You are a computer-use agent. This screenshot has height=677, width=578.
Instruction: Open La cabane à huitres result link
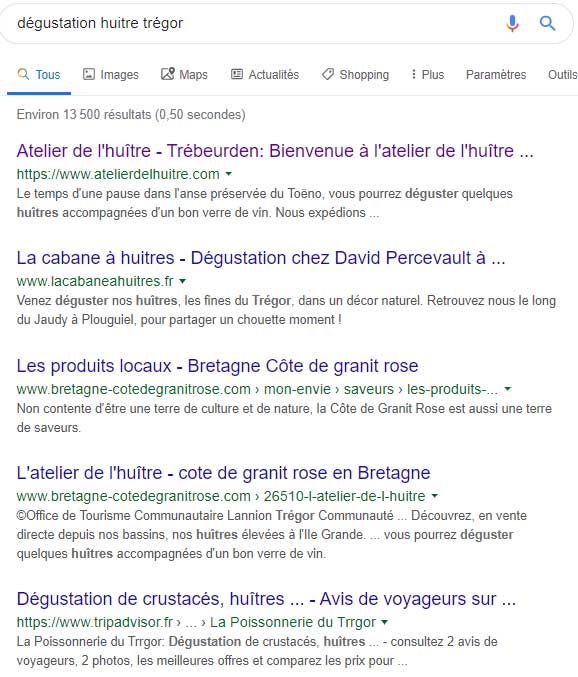261,258
